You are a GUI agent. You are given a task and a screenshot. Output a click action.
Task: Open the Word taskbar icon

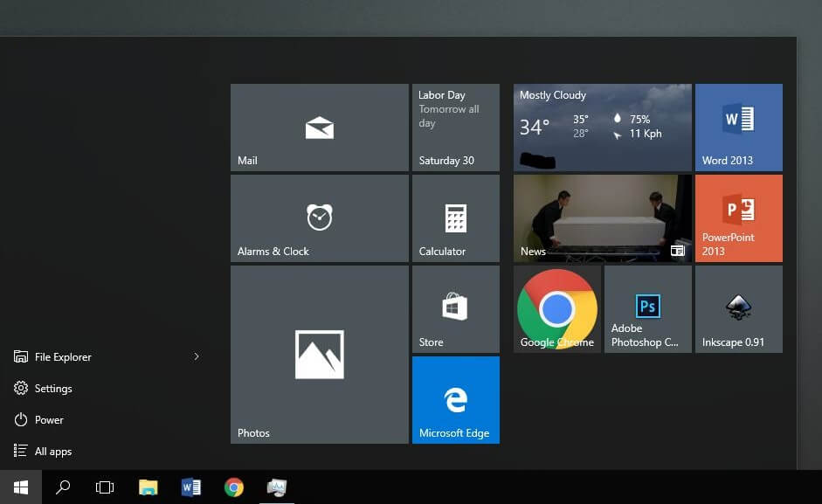190,487
